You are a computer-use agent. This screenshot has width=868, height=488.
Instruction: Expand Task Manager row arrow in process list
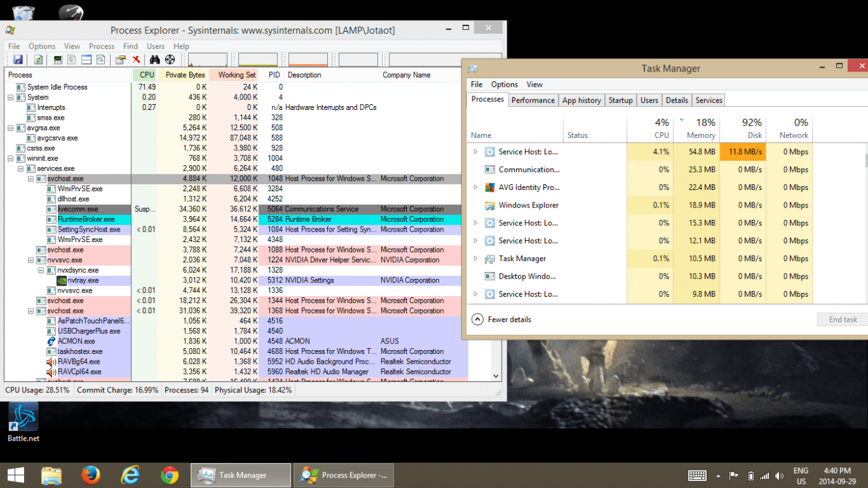pos(475,258)
